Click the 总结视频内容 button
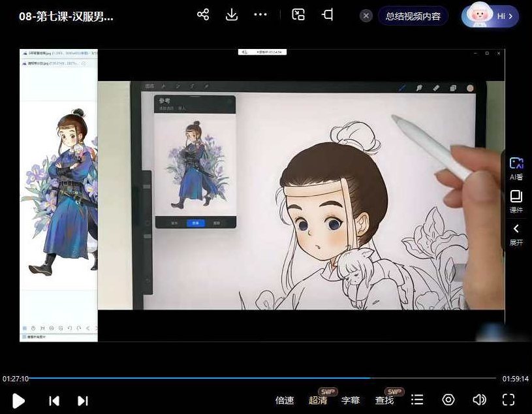Screen dimensions: 532x414 click(x=413, y=16)
